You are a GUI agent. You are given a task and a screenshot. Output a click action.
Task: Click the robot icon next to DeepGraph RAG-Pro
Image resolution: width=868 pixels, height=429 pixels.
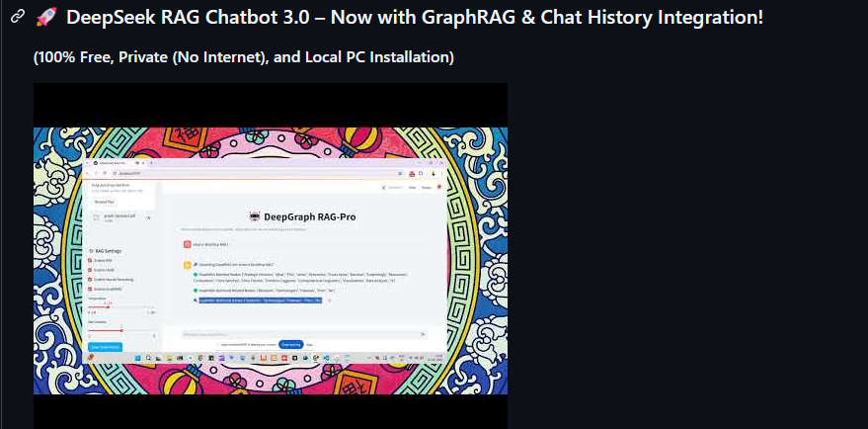coord(254,216)
